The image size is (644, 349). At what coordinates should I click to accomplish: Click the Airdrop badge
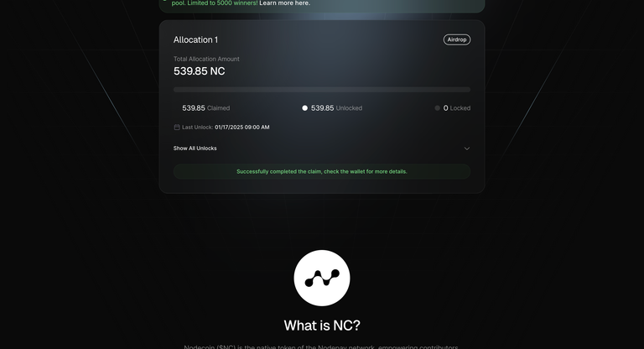pos(457,39)
